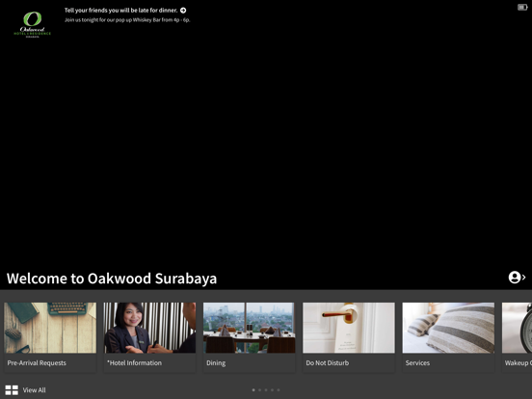The width and height of the screenshot is (532, 399).
Task: Go to second carousel page dot
Action: point(260,390)
